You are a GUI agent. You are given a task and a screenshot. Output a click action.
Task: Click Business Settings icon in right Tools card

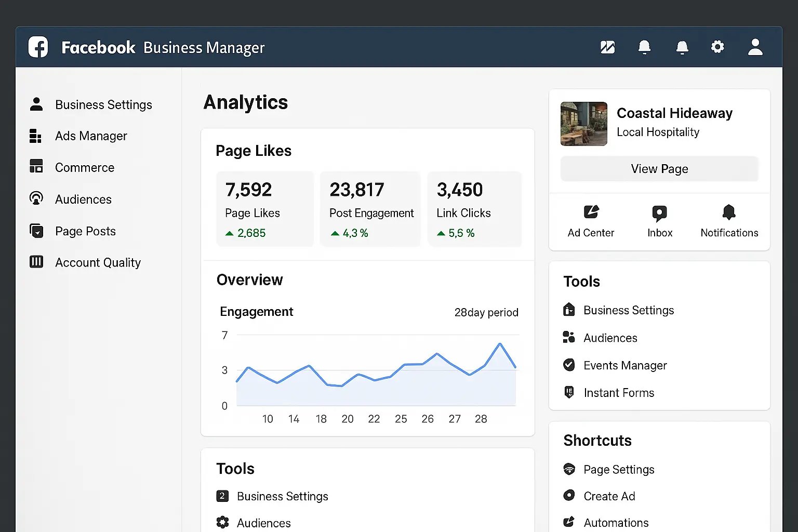tap(569, 310)
